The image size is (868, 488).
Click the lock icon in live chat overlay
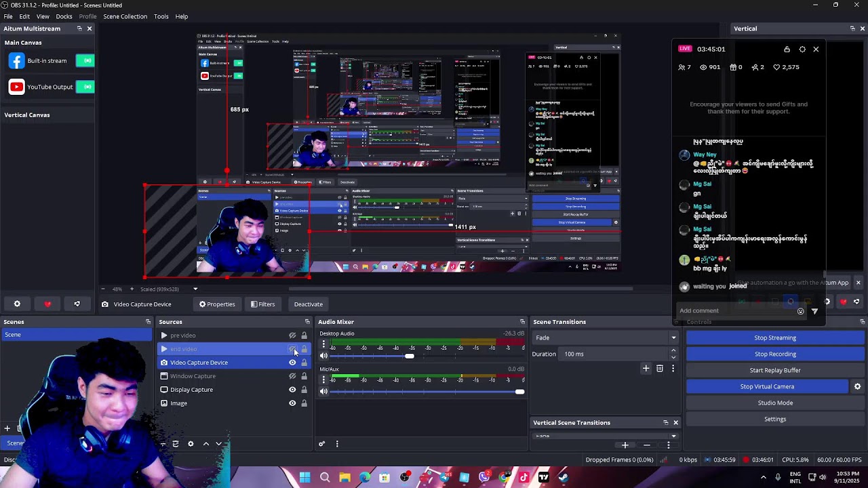click(x=787, y=49)
